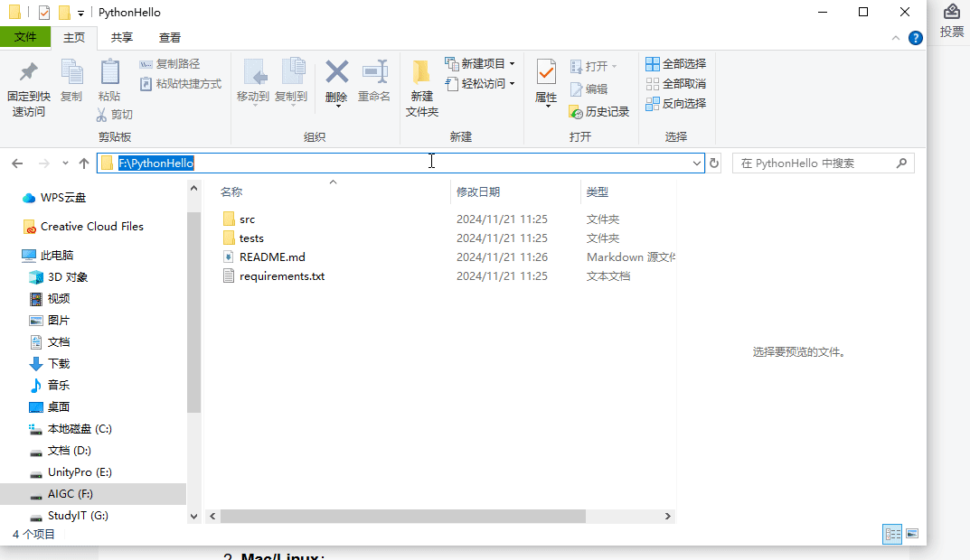970x560 pixels.
Task: Click Paste shortcut (粘贴快捷方式)
Action: 180,83
